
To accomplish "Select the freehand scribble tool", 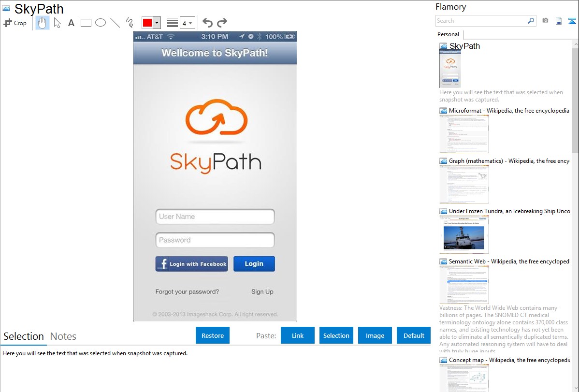I will coord(130,23).
